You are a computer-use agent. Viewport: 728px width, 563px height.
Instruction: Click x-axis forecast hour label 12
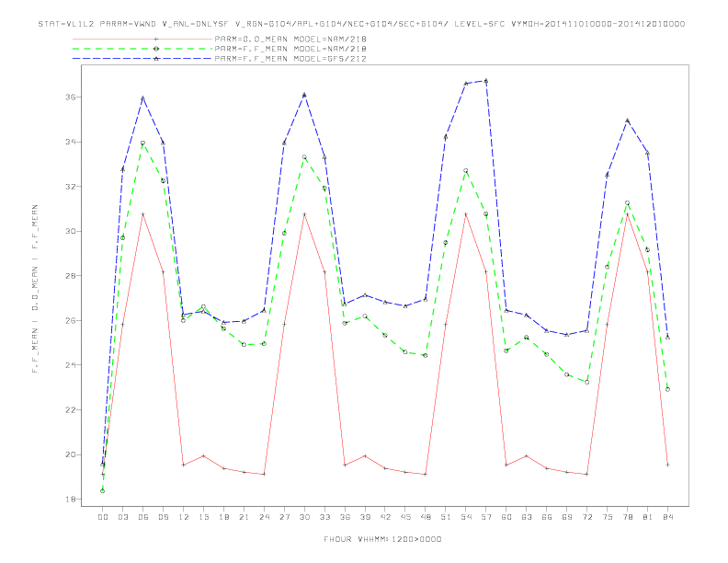pos(184,517)
